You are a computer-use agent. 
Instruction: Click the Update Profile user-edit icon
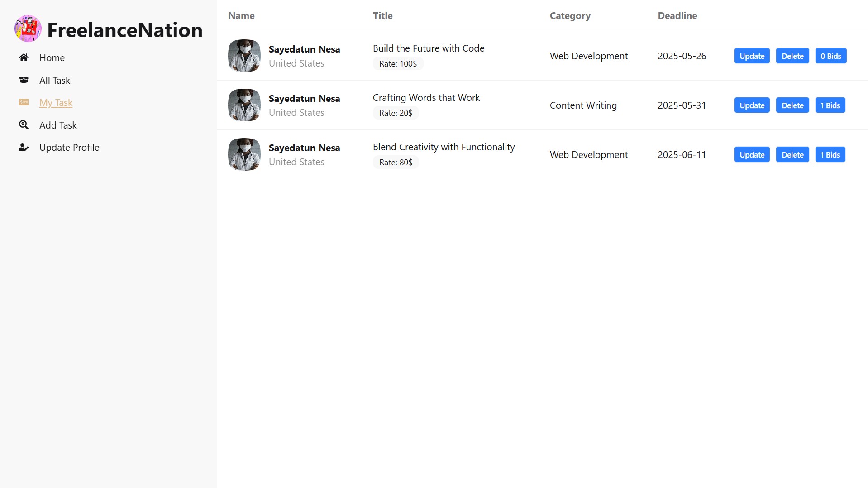click(x=24, y=147)
